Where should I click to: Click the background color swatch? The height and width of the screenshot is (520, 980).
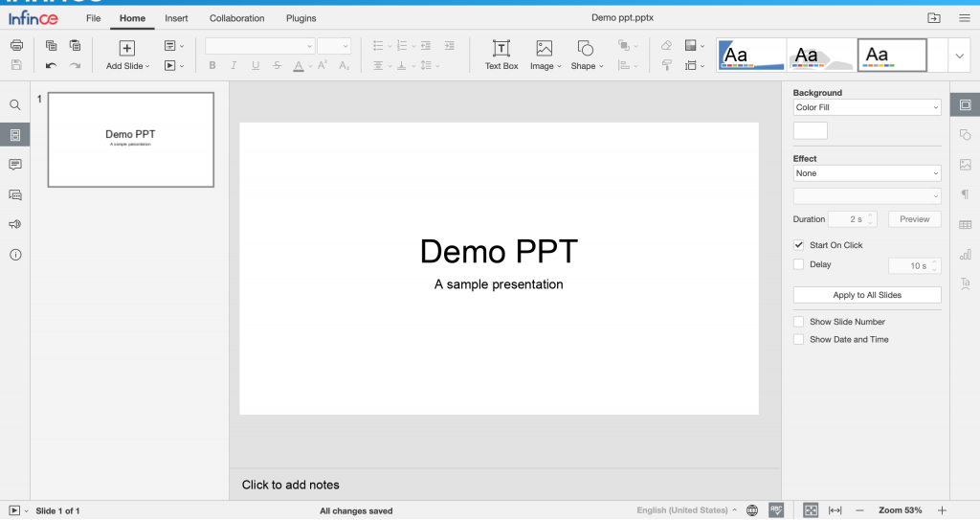point(810,130)
